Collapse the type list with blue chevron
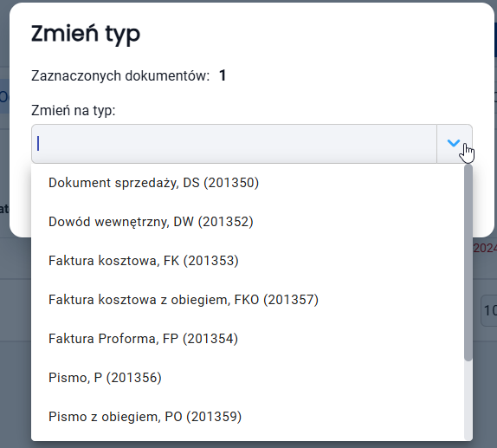This screenshot has width=497, height=448. point(455,144)
